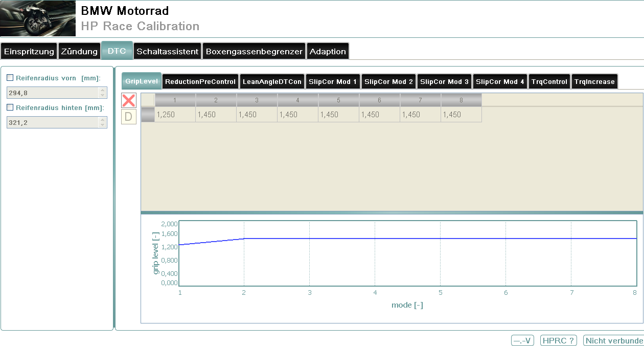This screenshot has height=346, width=644.
Task: Enable the Reifenradius vorn checkbox
Action: [x=10, y=78]
